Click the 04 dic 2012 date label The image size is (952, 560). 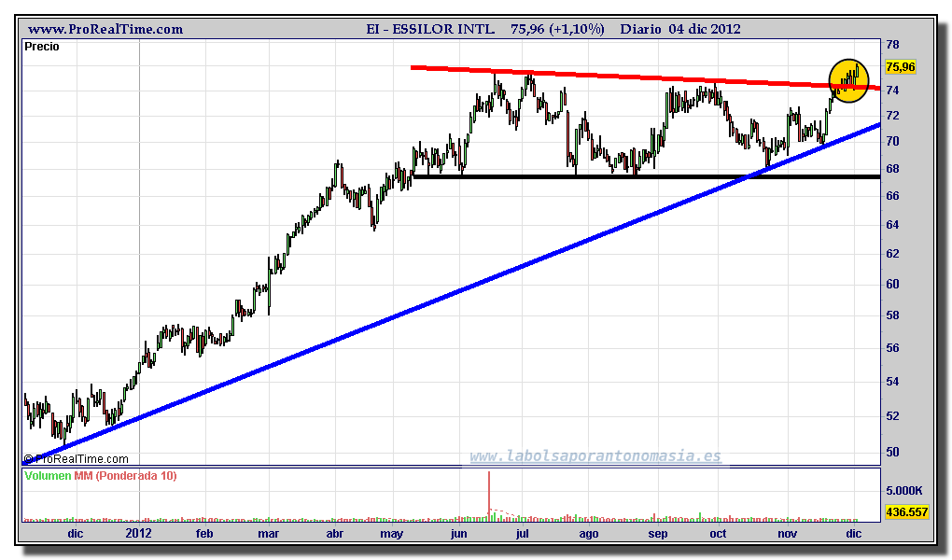click(705, 29)
